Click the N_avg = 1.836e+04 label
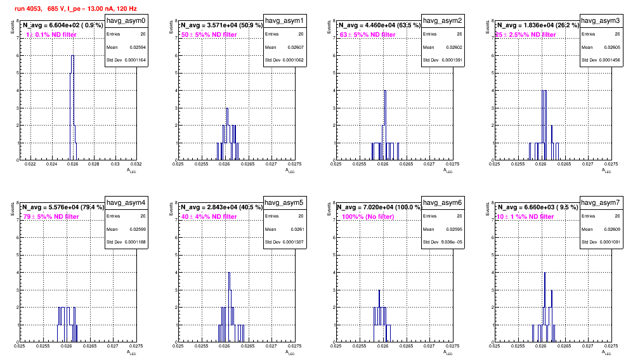This screenshot has width=633, height=364. [x=538, y=25]
